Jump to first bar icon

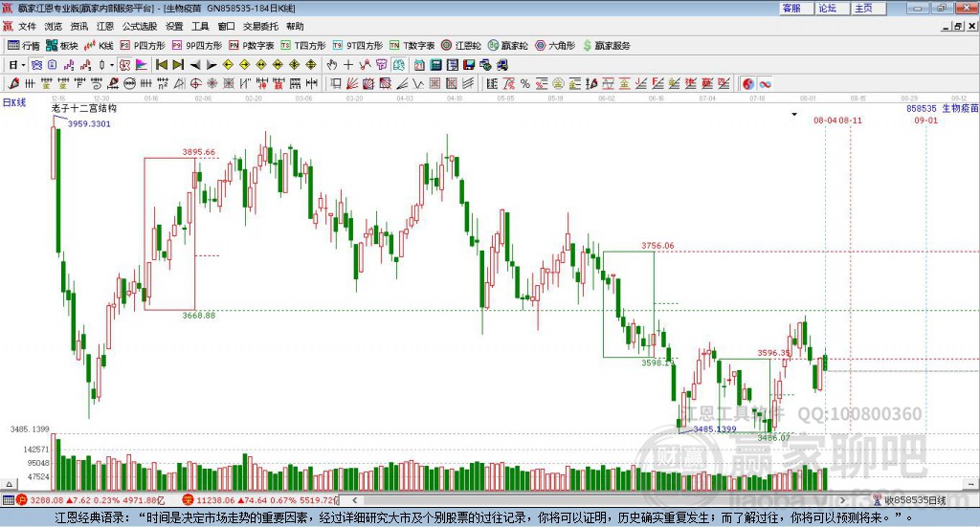[x=161, y=64]
